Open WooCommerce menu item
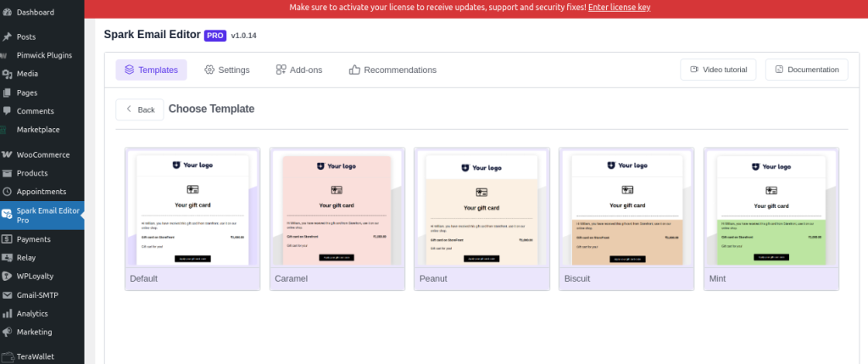This screenshot has width=868, height=364. (42, 154)
